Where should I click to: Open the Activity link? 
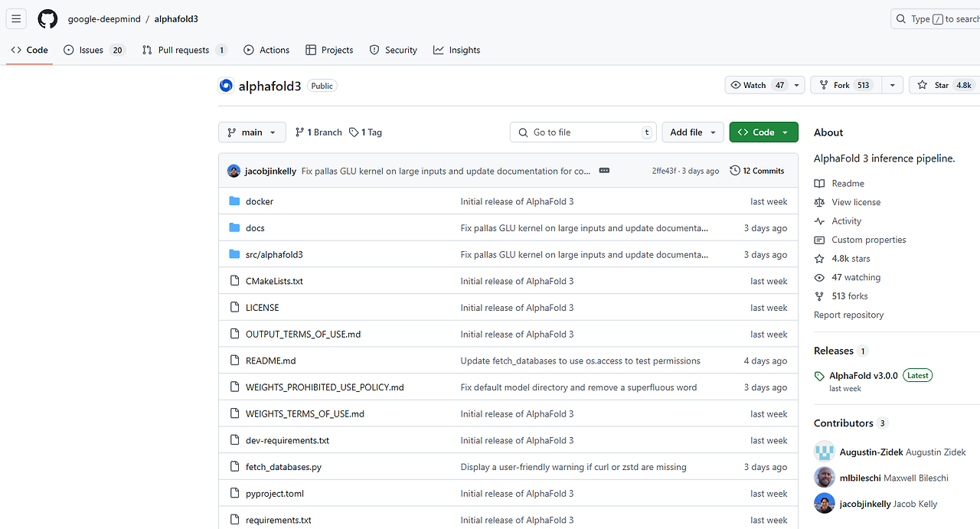pos(838,221)
